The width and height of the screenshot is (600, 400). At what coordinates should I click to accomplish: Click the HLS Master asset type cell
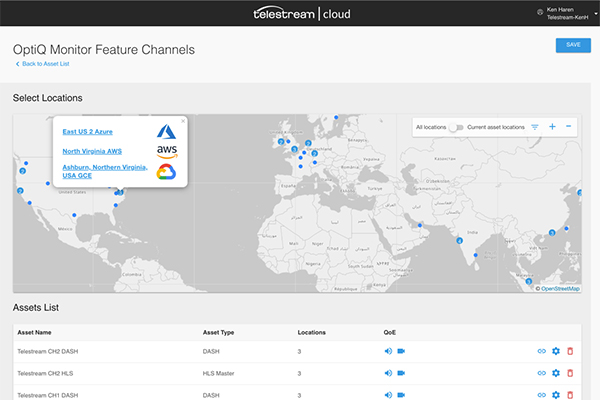tap(218, 374)
